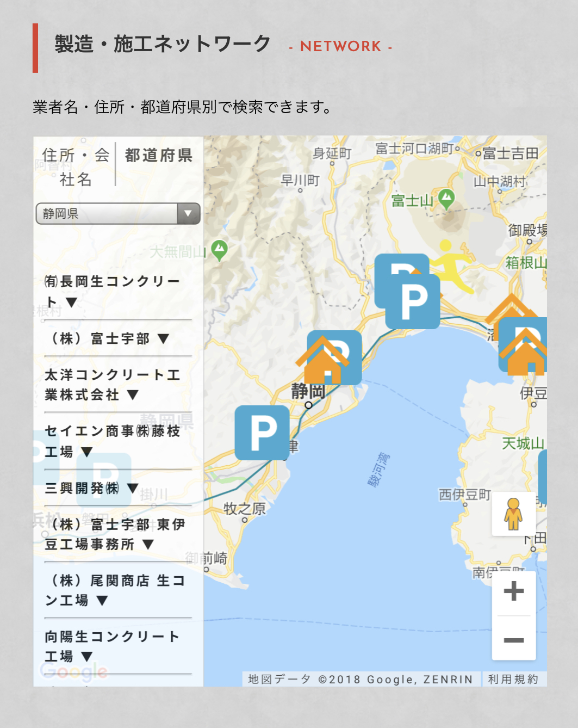
Task: Click the 山中湖村 label on the map
Action: 500,181
